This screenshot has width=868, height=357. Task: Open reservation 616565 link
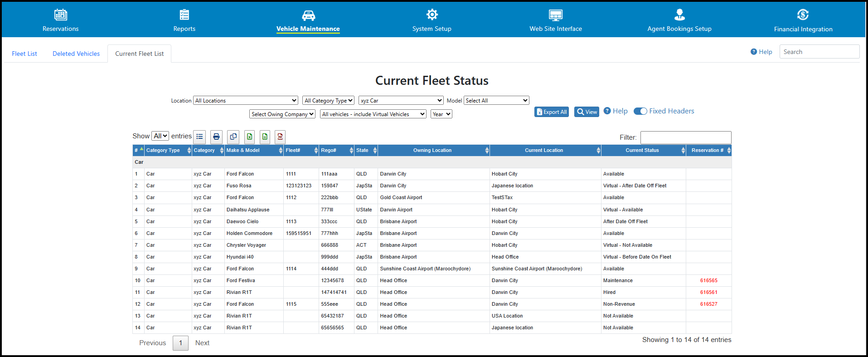pyautogui.click(x=708, y=280)
